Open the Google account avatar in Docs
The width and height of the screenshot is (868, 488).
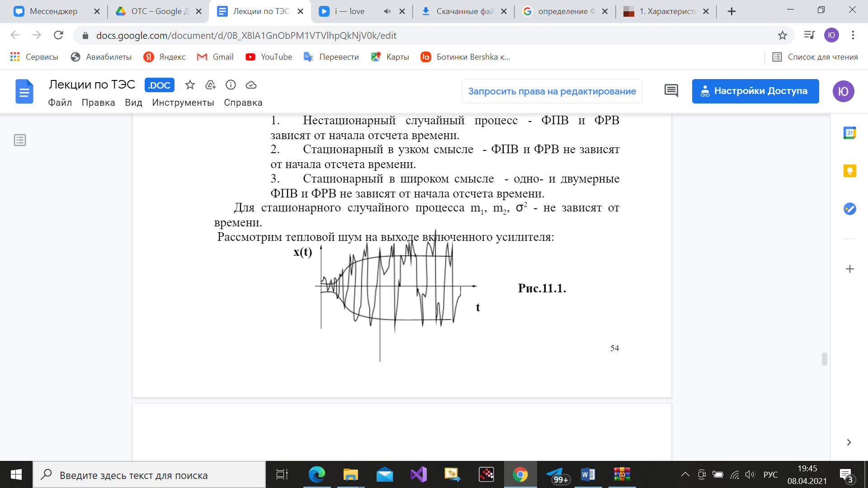click(844, 91)
